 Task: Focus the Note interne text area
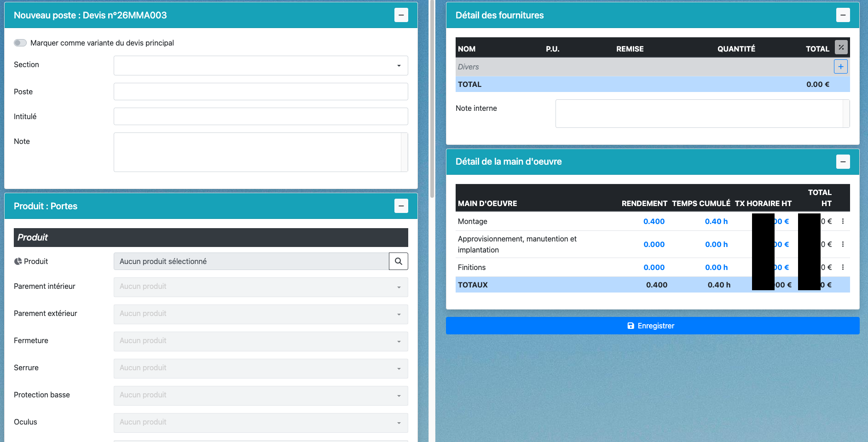coord(699,114)
